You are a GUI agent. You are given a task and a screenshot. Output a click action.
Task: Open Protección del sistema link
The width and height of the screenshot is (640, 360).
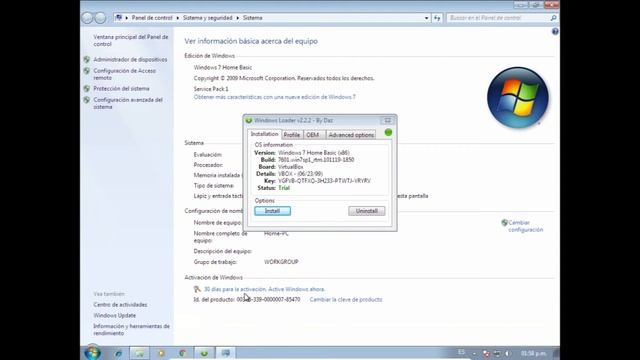click(121, 89)
